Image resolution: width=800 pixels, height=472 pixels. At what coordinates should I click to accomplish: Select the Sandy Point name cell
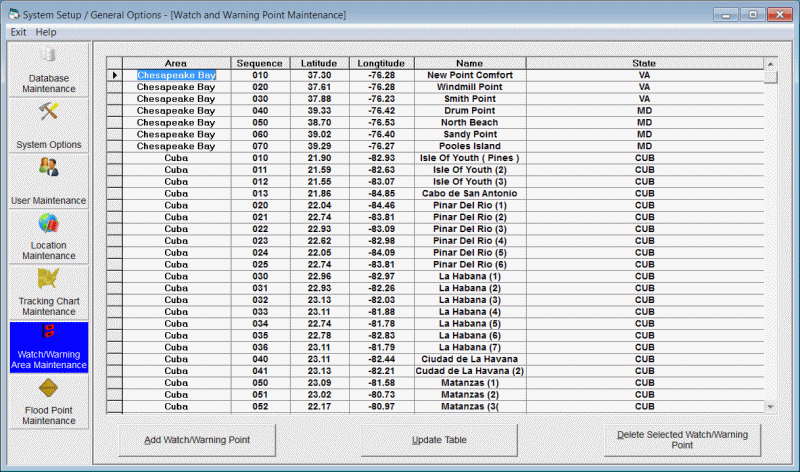coord(470,134)
